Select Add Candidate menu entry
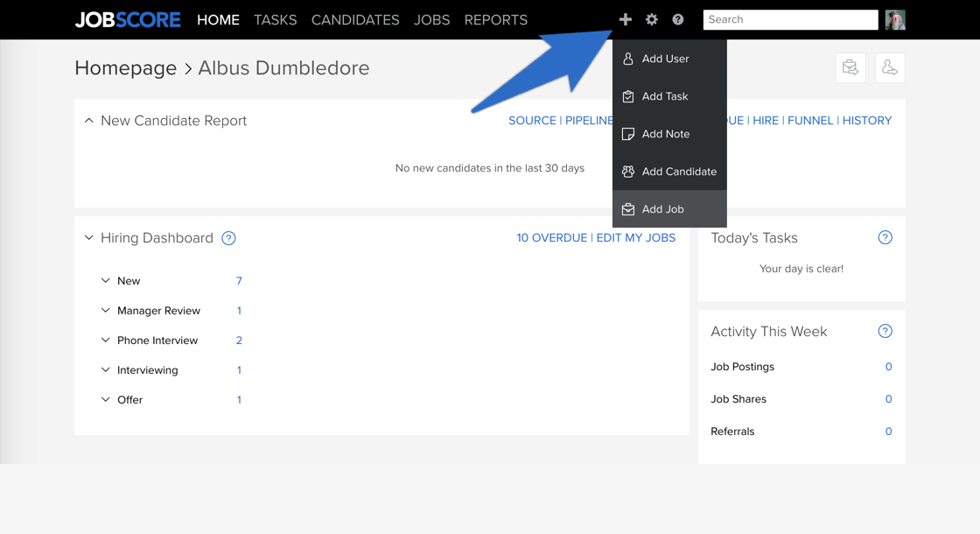Viewport: 980px width, 534px height. [669, 172]
